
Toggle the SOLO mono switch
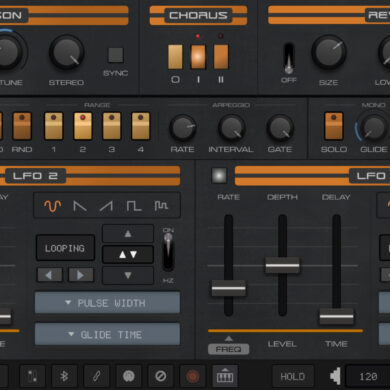tap(334, 126)
